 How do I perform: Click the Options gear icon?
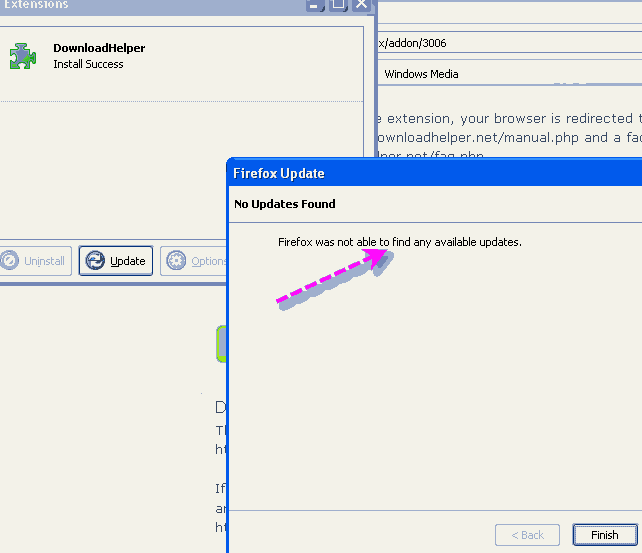pos(176,260)
